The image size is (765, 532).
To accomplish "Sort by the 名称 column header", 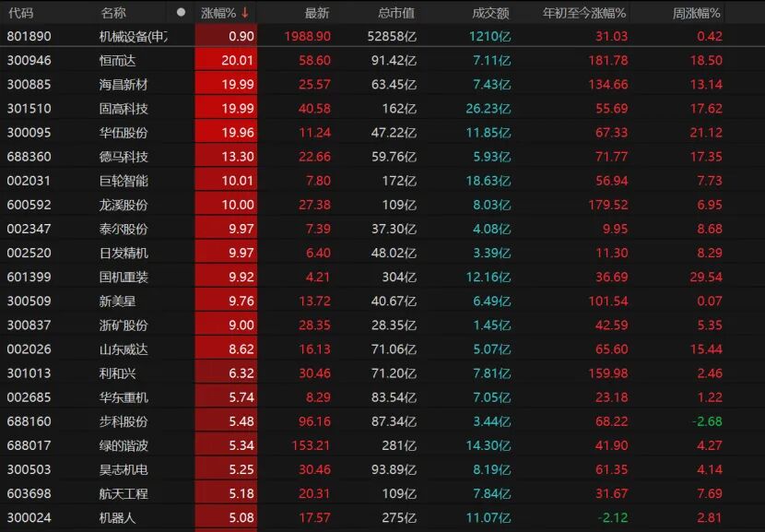I will click(x=113, y=13).
